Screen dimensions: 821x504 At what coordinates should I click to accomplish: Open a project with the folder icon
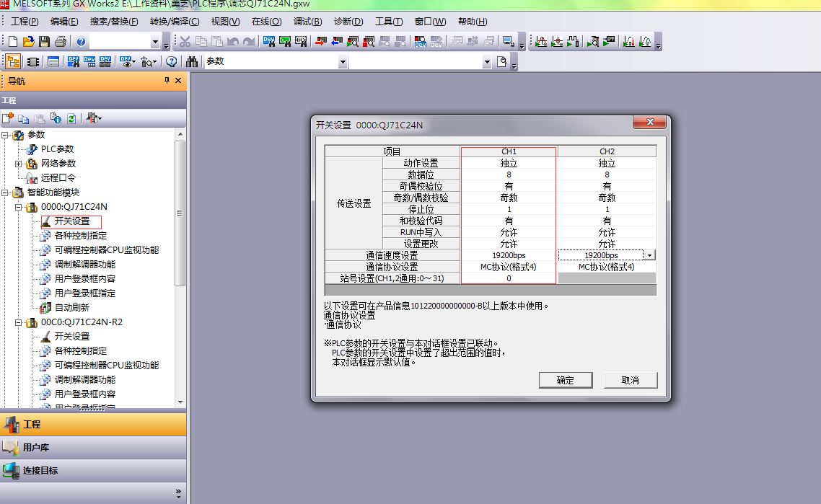[x=29, y=41]
